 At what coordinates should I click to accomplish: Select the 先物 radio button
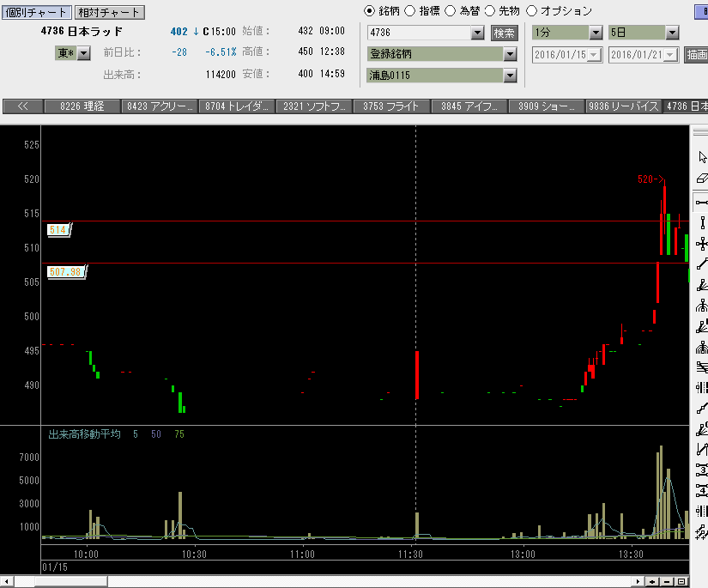[x=490, y=11]
